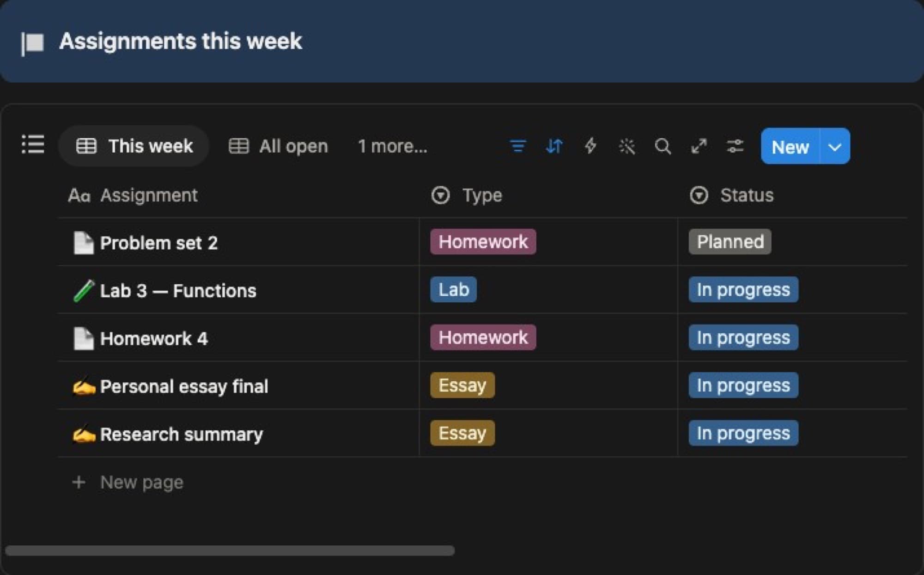Switch to the This week view tab

[134, 146]
